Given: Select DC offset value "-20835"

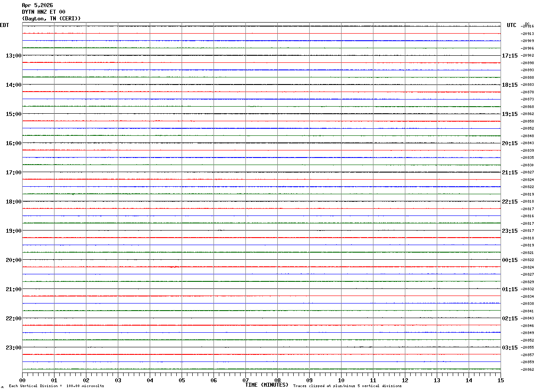Looking at the screenshot, I should (527, 158).
